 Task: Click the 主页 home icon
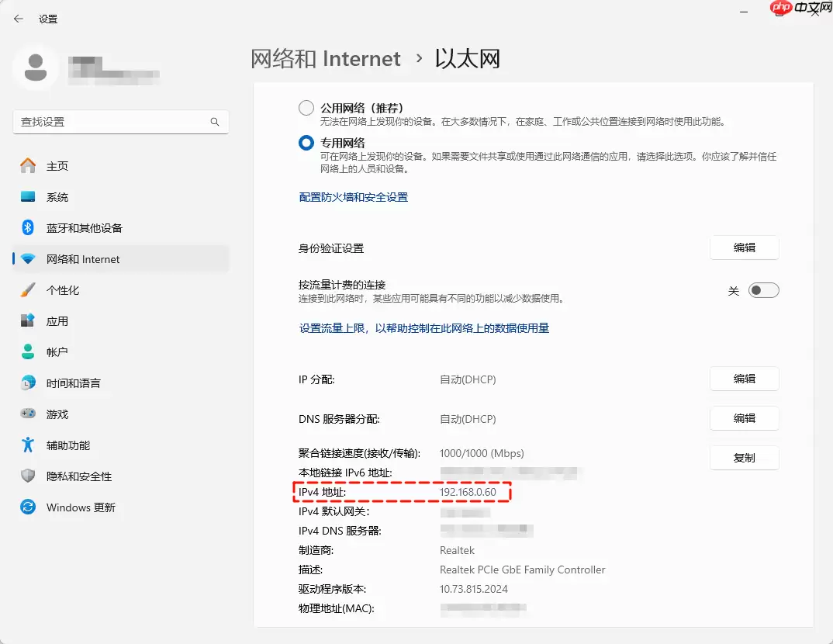28,166
